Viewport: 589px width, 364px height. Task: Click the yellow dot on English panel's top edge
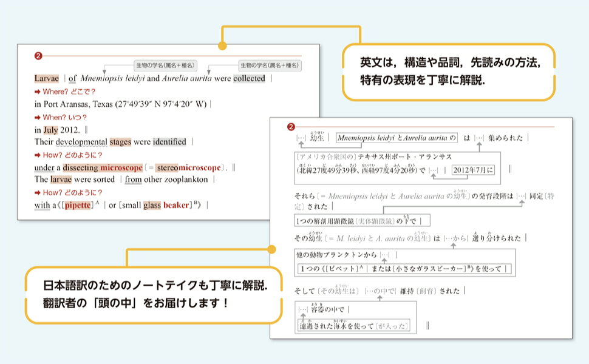click(x=222, y=46)
